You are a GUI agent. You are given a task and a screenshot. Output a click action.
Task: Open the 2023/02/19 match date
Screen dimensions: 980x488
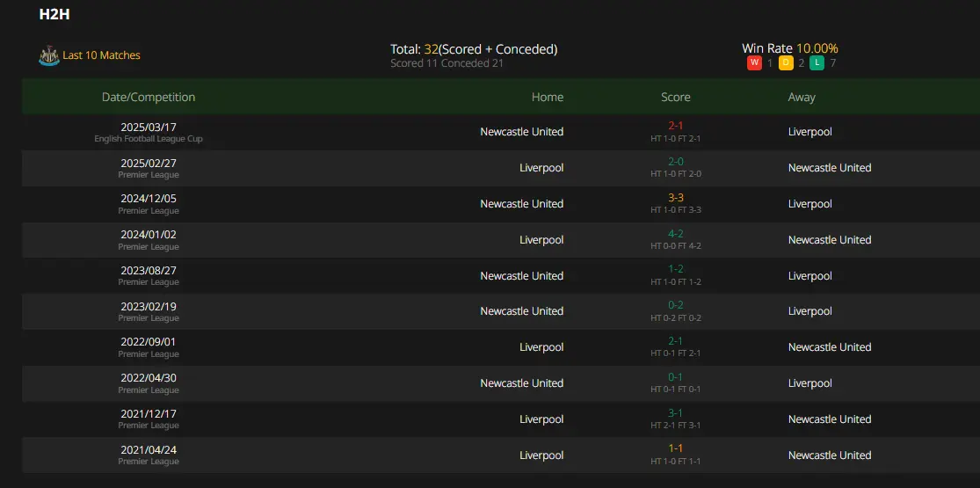pyautogui.click(x=149, y=307)
